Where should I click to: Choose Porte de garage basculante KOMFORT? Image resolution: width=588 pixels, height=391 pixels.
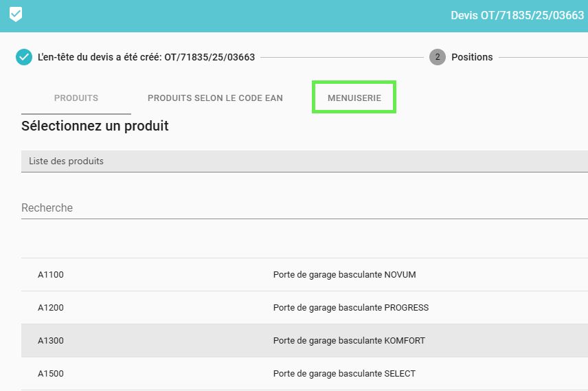point(349,341)
